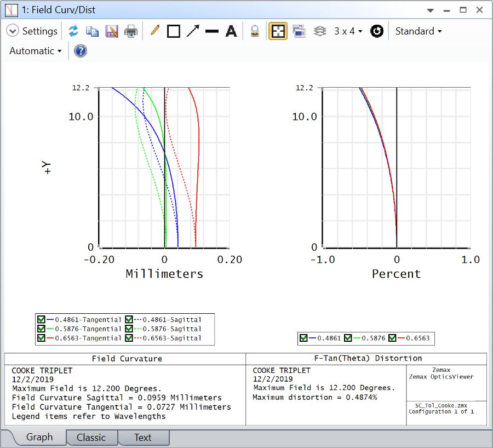Expand the Settings chevron

tap(13, 31)
